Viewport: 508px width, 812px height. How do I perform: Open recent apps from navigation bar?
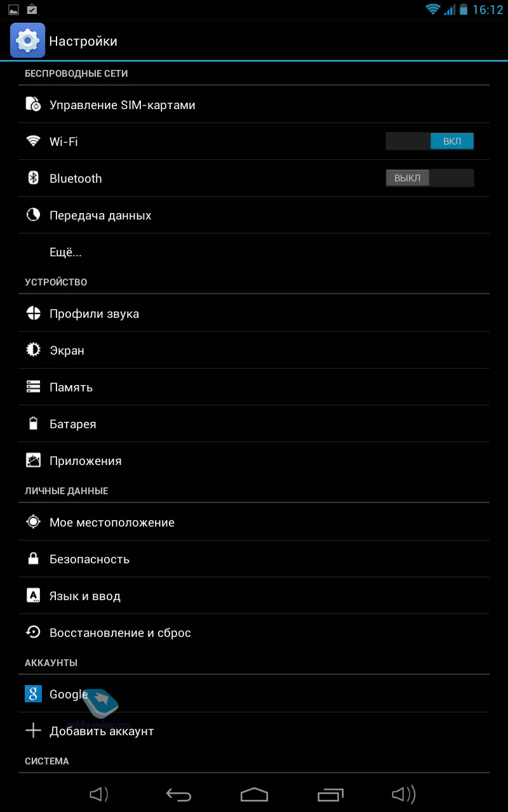[330, 794]
